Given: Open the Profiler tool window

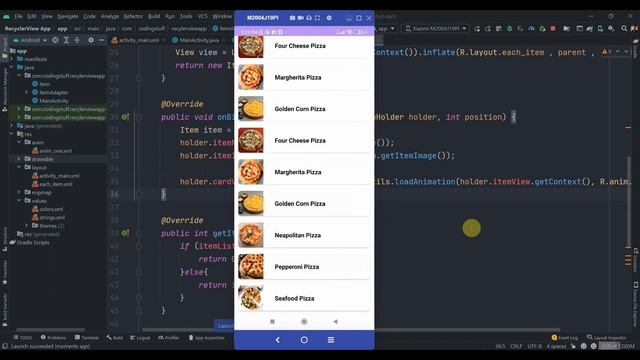Looking at the screenshot, I should 169,338.
